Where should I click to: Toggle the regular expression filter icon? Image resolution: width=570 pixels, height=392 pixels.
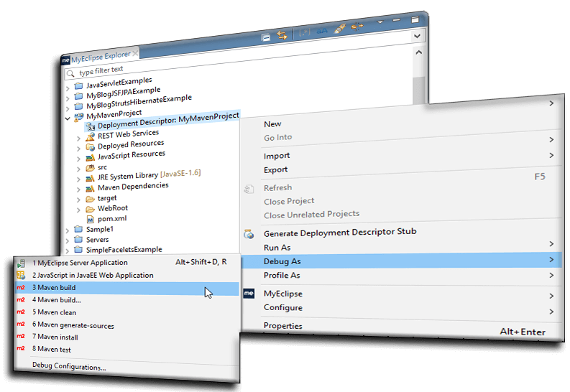tap(304, 32)
